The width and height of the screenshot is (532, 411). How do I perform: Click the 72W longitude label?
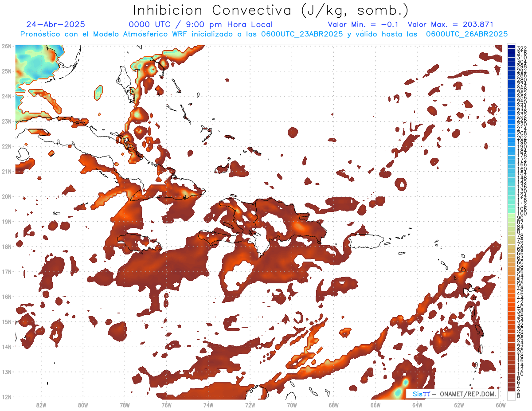point(250,405)
